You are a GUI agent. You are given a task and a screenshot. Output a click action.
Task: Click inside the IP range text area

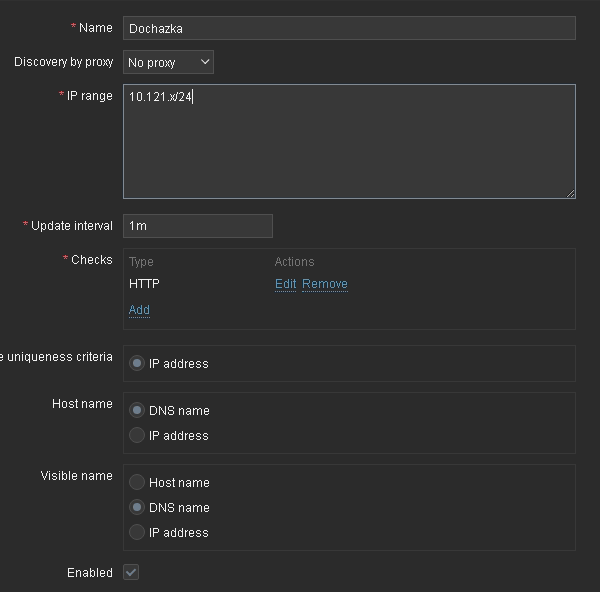[349, 141]
